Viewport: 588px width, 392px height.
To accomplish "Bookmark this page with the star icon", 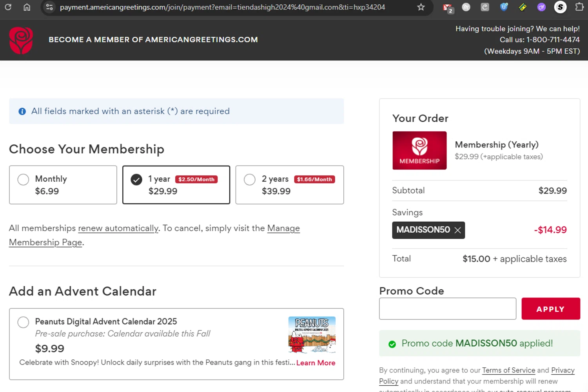I will 421,7.
